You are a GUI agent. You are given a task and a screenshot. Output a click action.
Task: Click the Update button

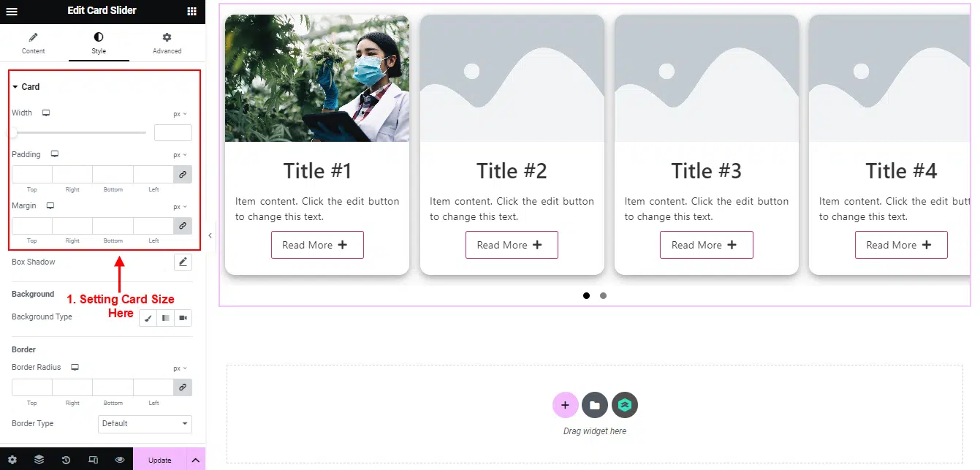point(159,460)
